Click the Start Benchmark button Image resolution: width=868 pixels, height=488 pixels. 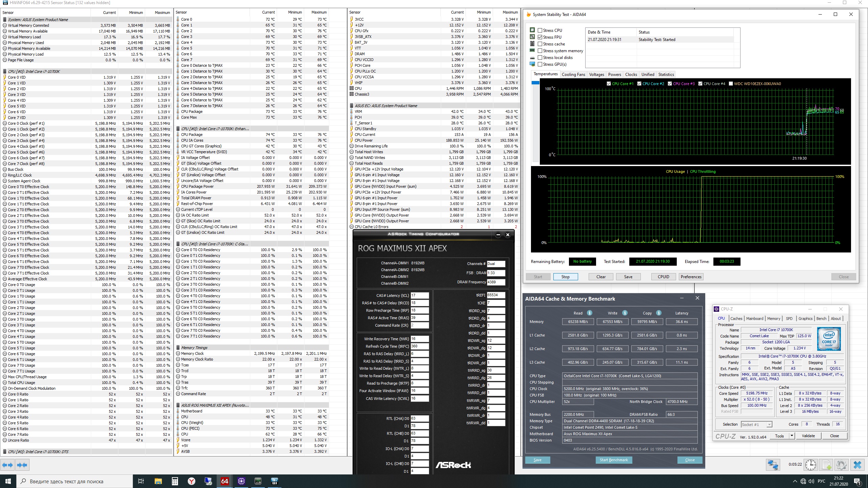point(613,460)
